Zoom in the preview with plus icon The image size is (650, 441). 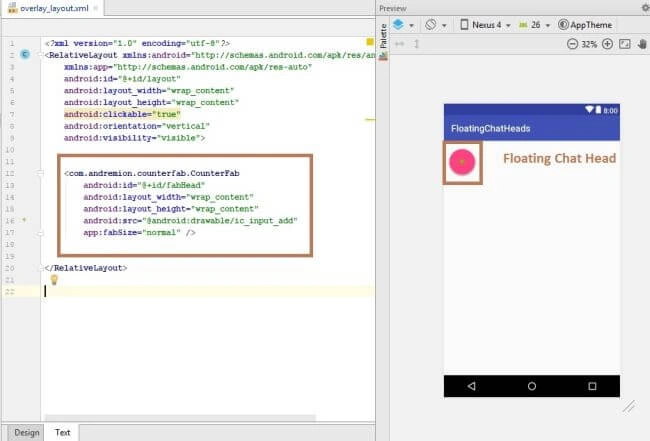[x=607, y=44]
